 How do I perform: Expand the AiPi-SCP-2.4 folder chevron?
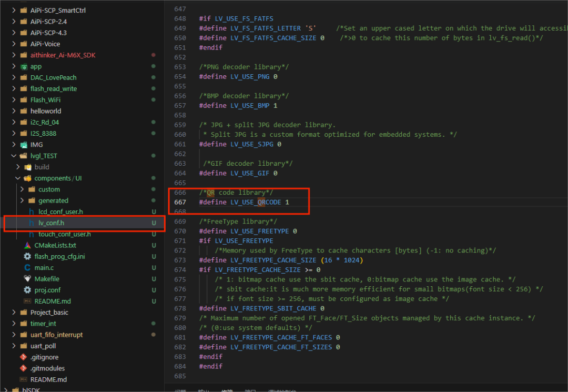14,22
